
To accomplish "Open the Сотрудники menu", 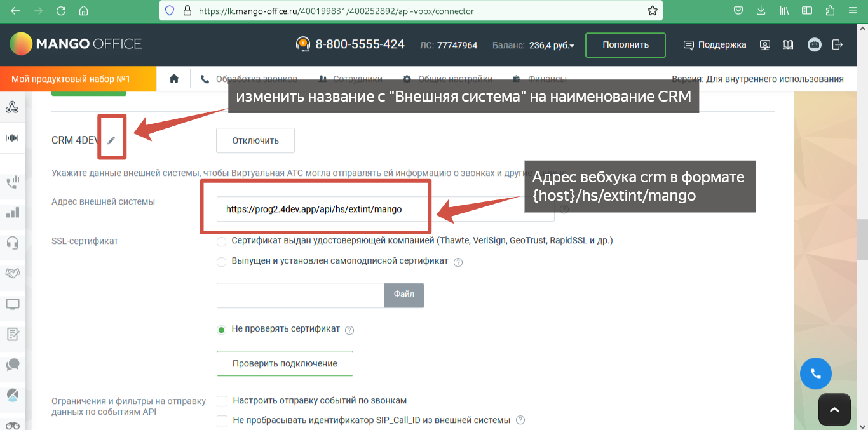I will (350, 79).
